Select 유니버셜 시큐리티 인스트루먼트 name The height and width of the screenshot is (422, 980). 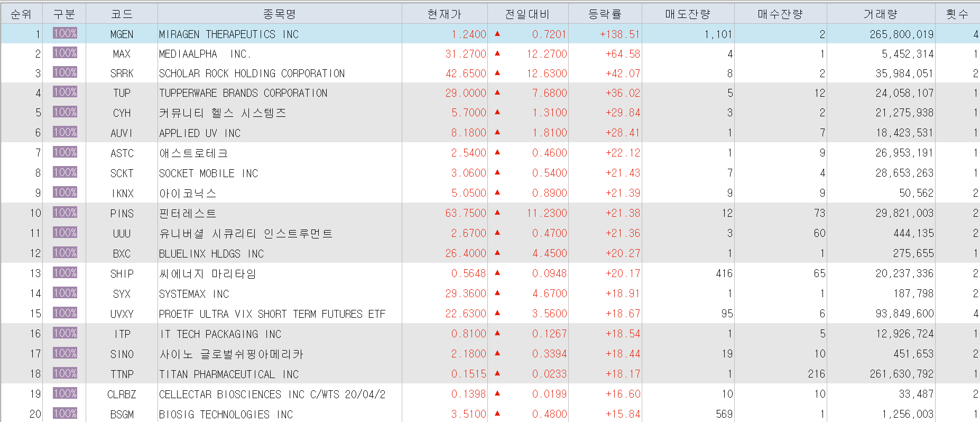(246, 234)
